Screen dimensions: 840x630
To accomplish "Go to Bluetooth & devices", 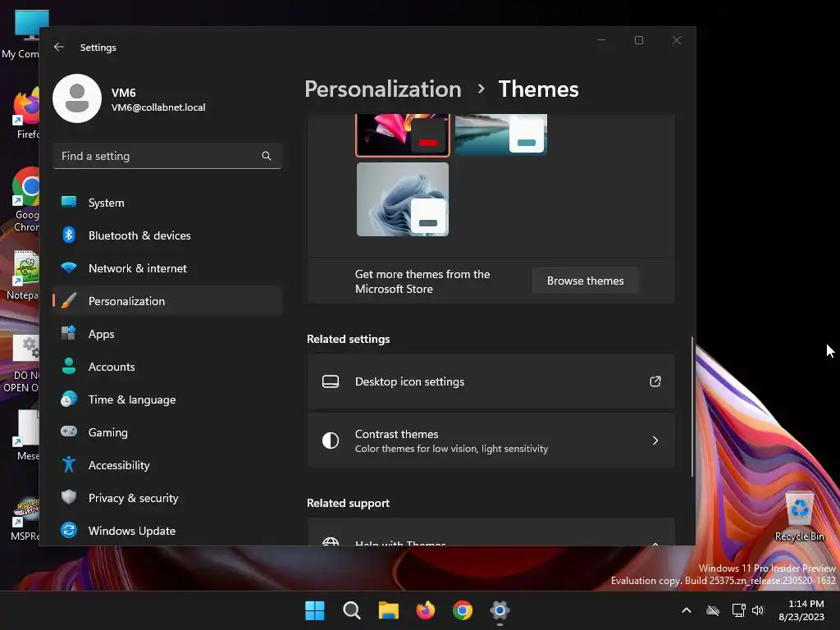I will tap(167, 235).
